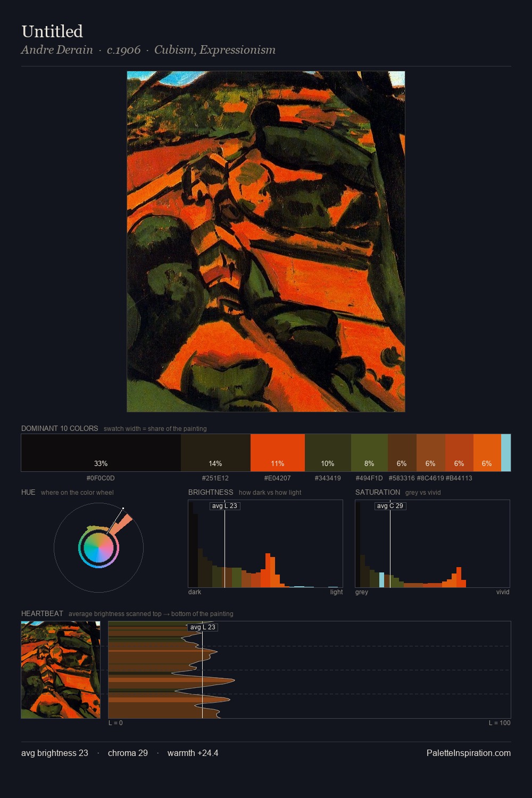Click the PaletteInspiration.com link
This screenshot has height=798, width=532.
[x=469, y=753]
